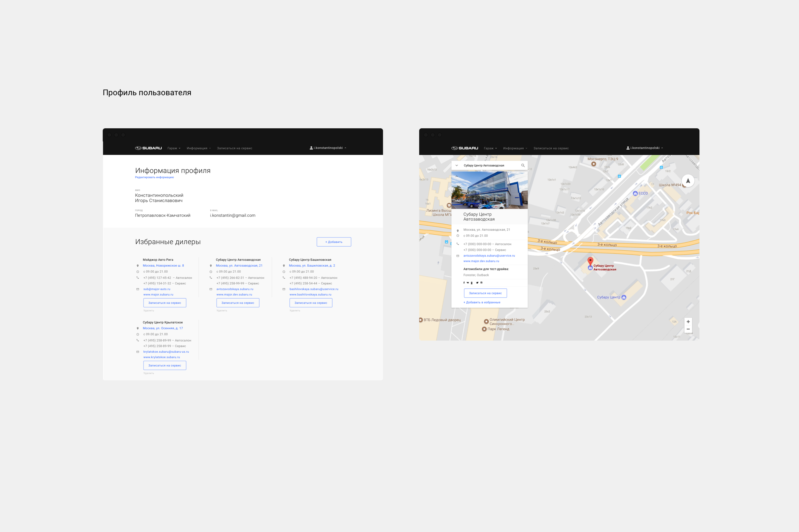The image size is (799, 532).
Task: Click email krylatskoe.subaru@subaru-us.ru
Action: click(166, 352)
